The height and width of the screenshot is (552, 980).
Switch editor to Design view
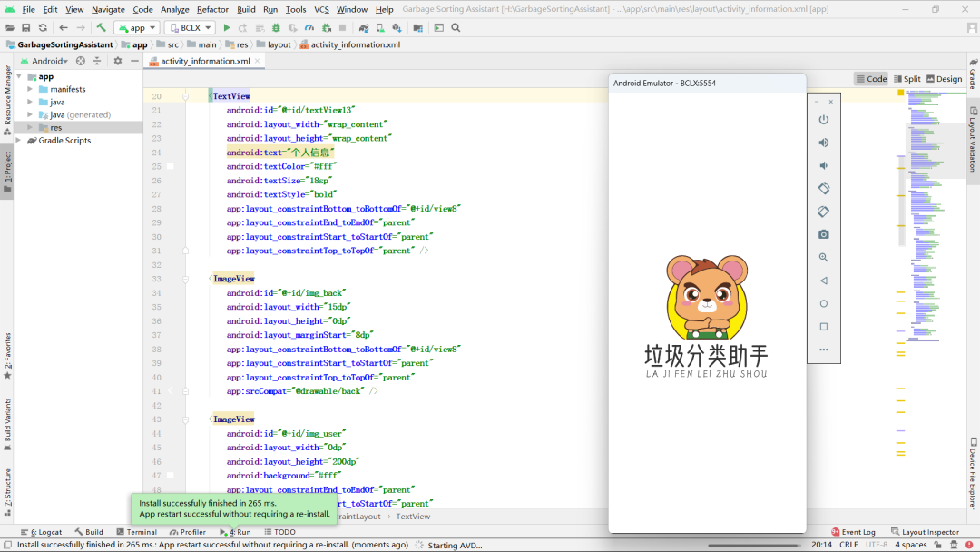(945, 79)
